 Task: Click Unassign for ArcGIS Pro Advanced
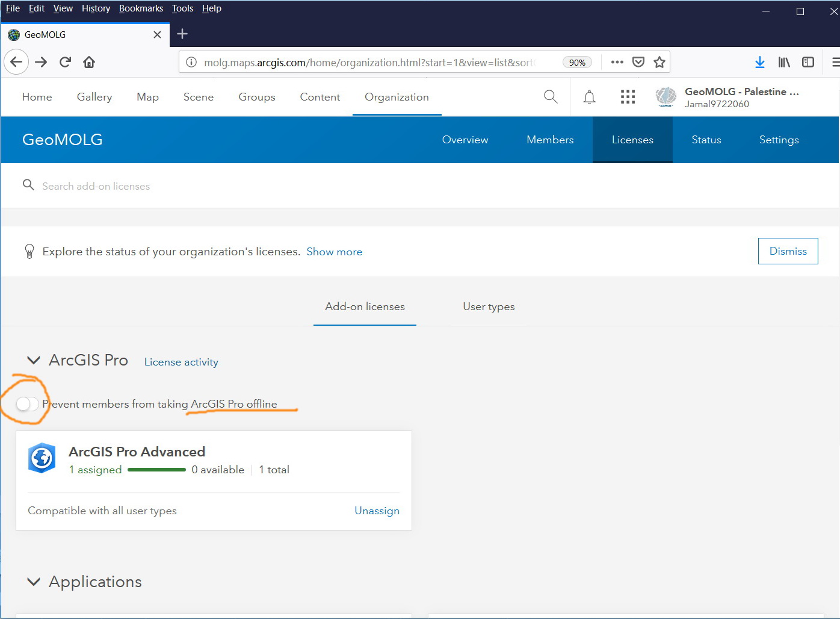click(x=377, y=511)
